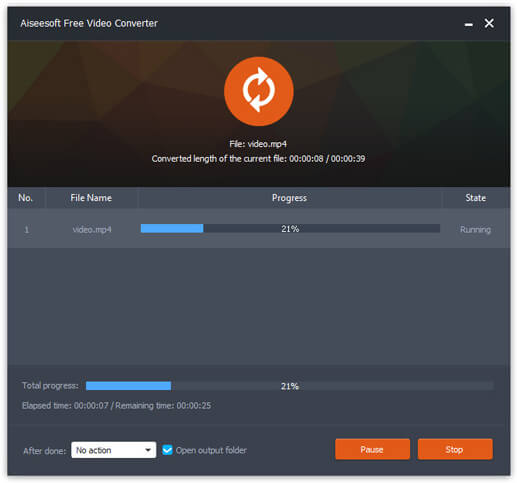Click the Converted length of current file text
Screen dimensions: 517x483
pos(258,159)
